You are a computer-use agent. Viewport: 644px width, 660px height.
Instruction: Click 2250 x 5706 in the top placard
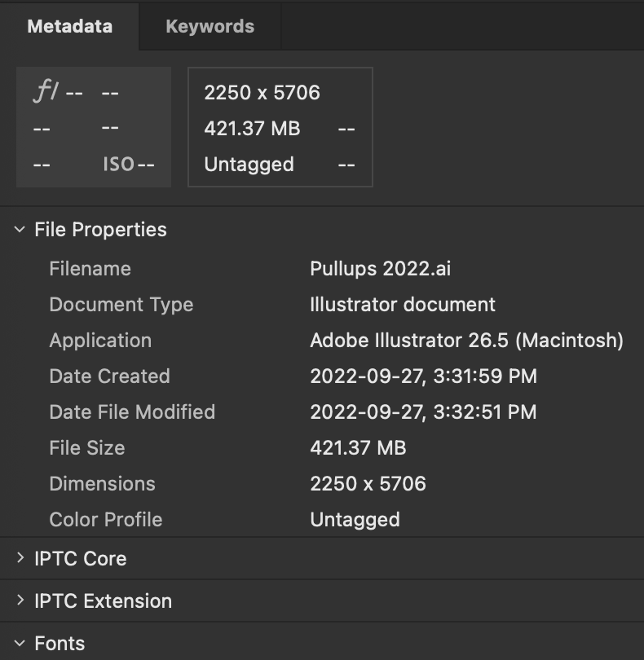click(262, 92)
